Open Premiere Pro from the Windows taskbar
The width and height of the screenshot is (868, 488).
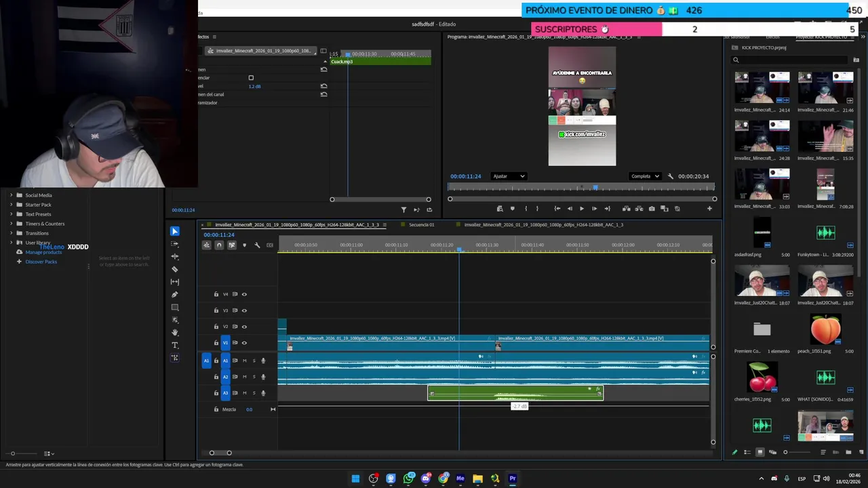pyautogui.click(x=513, y=479)
